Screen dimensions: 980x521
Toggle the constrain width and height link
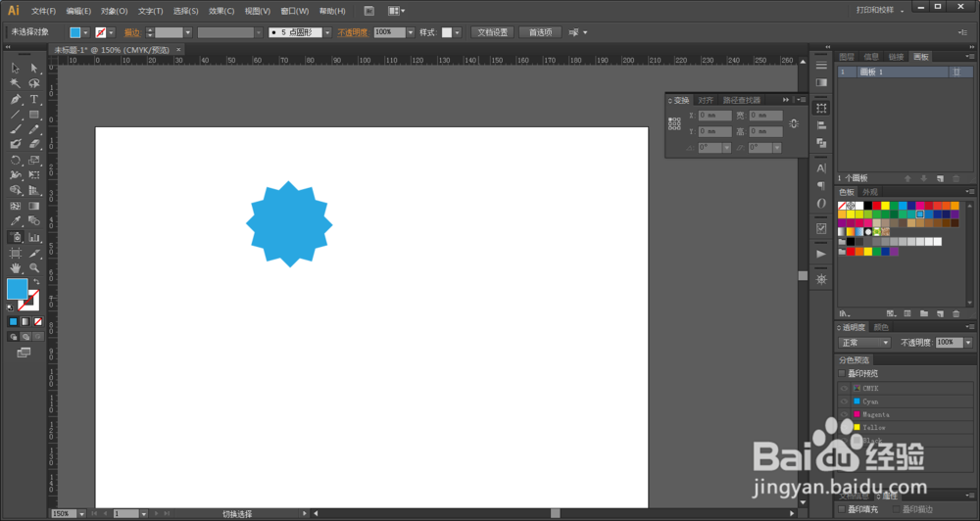click(794, 123)
